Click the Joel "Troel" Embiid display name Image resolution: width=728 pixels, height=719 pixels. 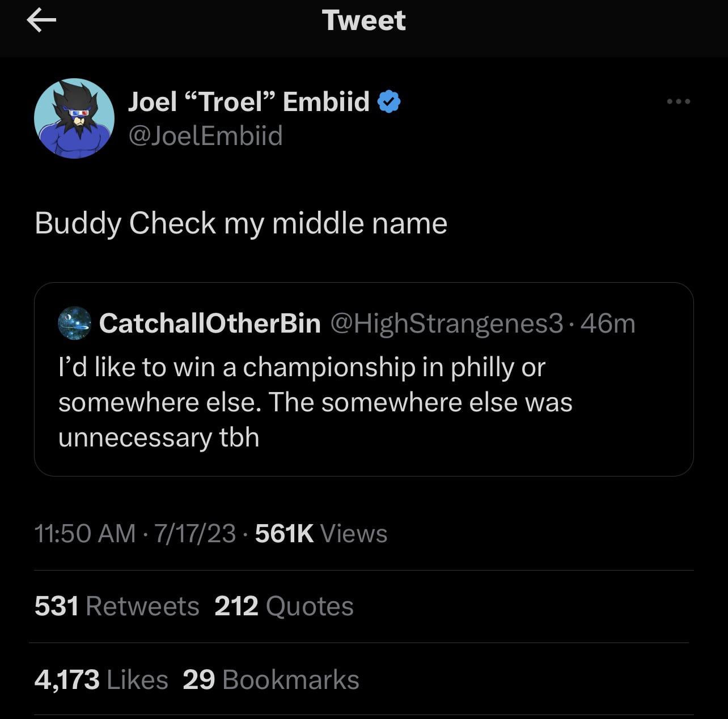248,102
